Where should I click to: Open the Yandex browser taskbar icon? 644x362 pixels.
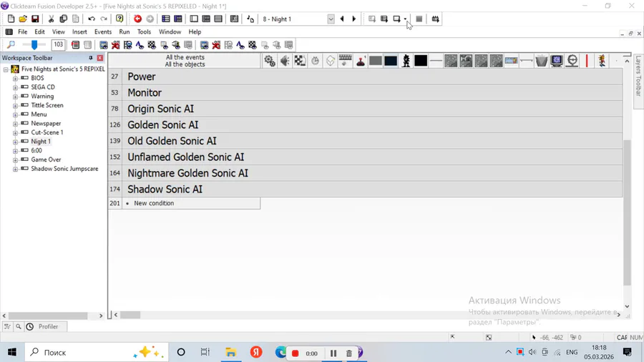[x=256, y=352]
